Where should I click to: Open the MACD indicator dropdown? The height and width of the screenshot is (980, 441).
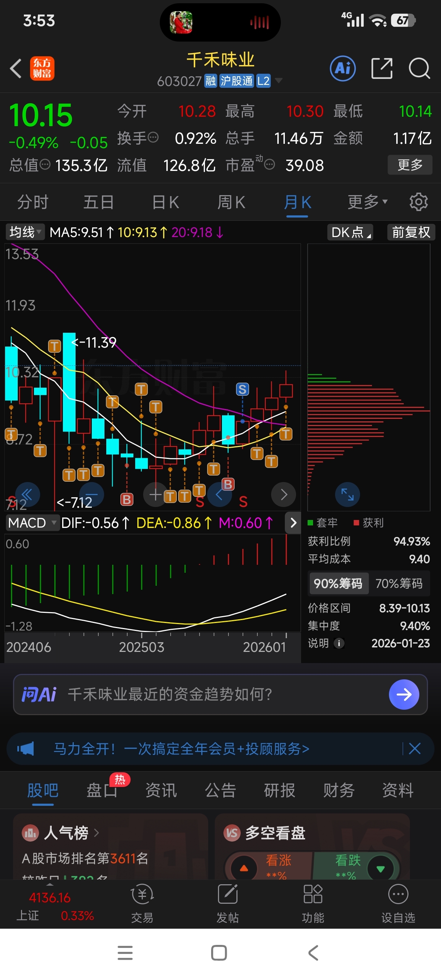[x=33, y=523]
